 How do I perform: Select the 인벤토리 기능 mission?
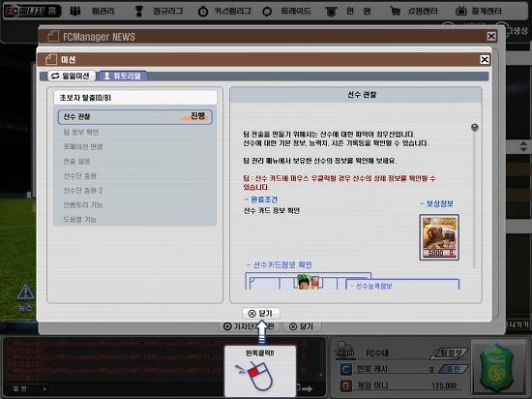pyautogui.click(x=83, y=205)
